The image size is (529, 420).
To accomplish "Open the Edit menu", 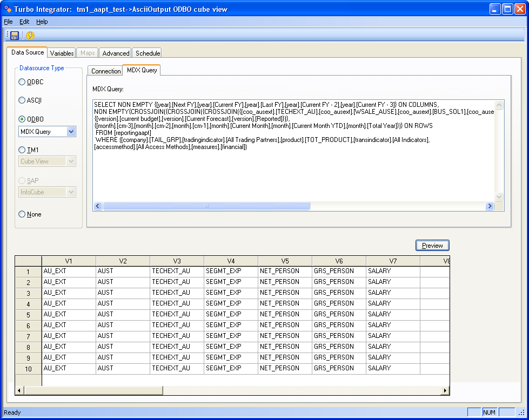I will coord(24,22).
